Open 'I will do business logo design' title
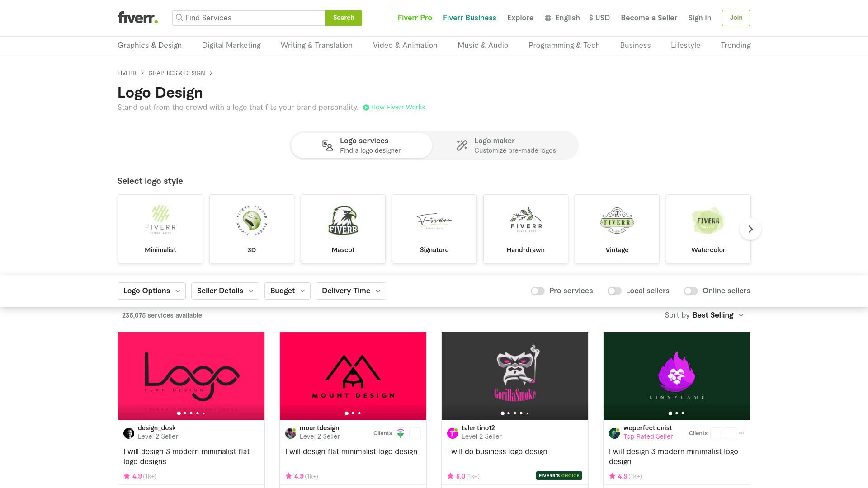868x488 pixels. point(497,452)
